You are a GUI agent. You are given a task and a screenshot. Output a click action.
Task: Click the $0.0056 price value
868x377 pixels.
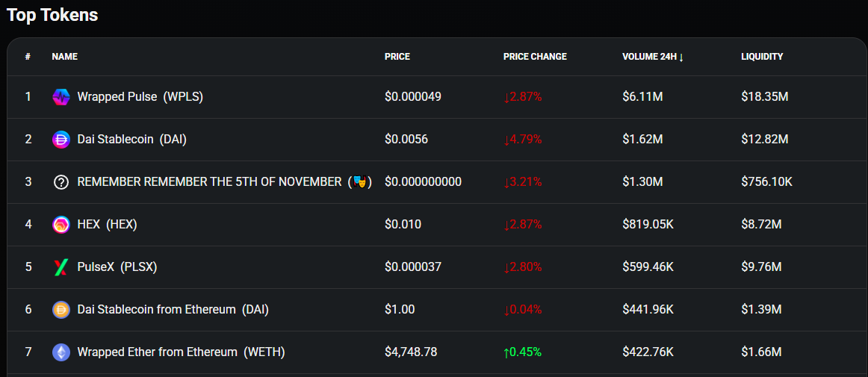click(x=406, y=140)
